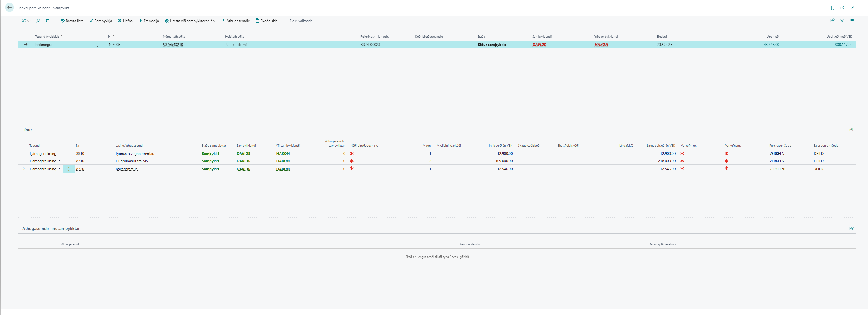
Task: Click line amount 218.000,00
Action: click(667, 161)
